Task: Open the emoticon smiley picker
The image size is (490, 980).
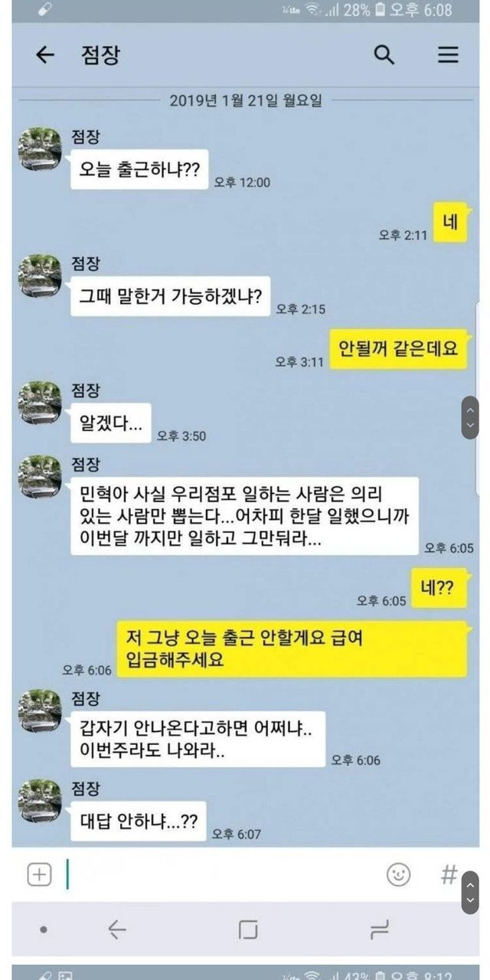Action: coord(398,874)
